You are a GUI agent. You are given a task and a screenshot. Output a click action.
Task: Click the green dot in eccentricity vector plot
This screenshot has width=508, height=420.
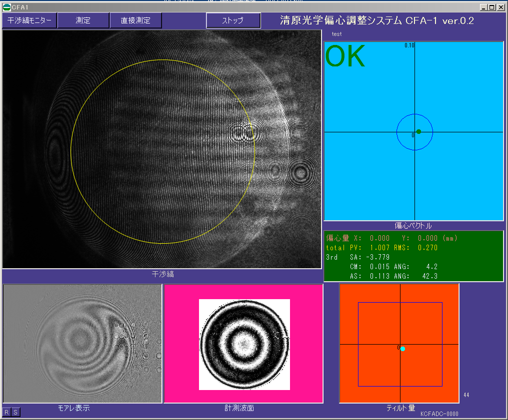click(418, 131)
